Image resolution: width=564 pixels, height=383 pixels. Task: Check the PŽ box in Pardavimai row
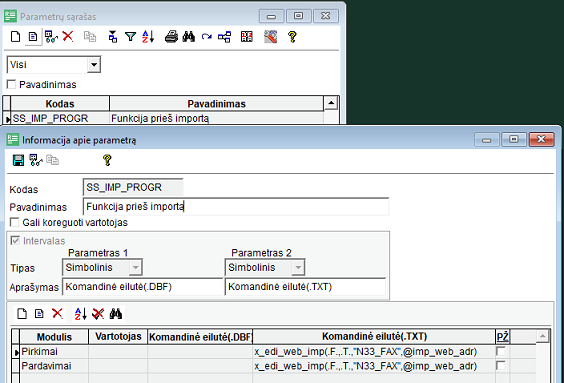[500, 366]
